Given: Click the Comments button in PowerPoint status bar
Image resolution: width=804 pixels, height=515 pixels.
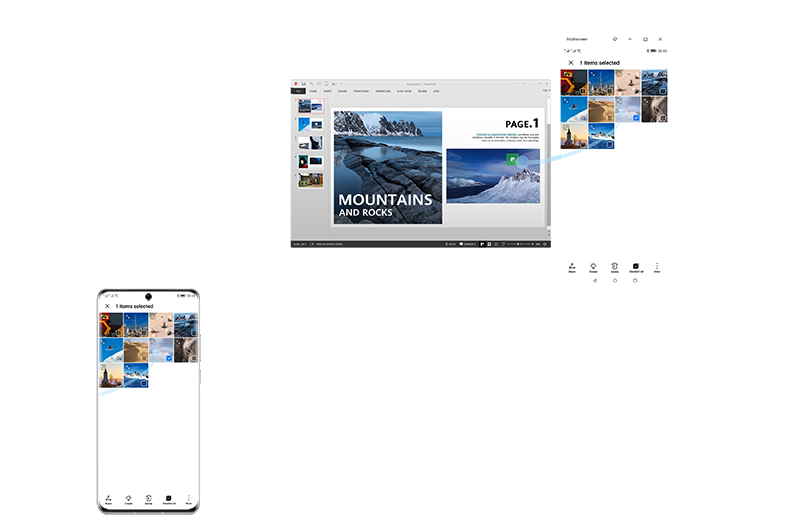Looking at the screenshot, I should pyautogui.click(x=468, y=244).
